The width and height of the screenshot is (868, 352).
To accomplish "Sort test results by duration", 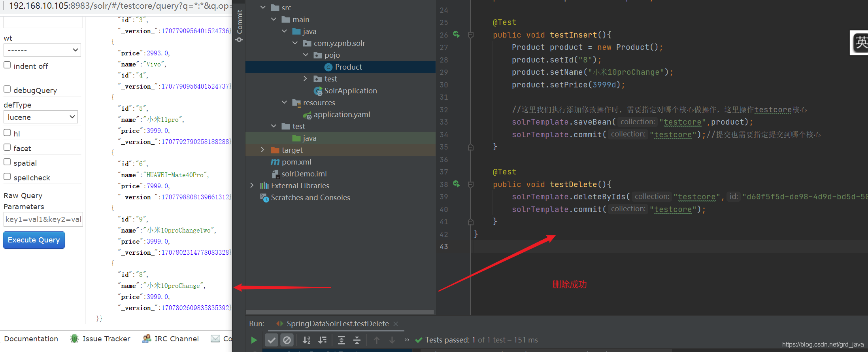I will coord(323,340).
